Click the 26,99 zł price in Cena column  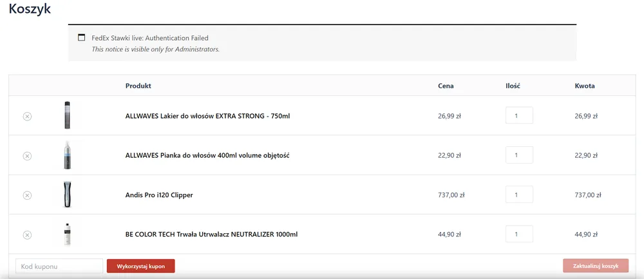coord(450,116)
